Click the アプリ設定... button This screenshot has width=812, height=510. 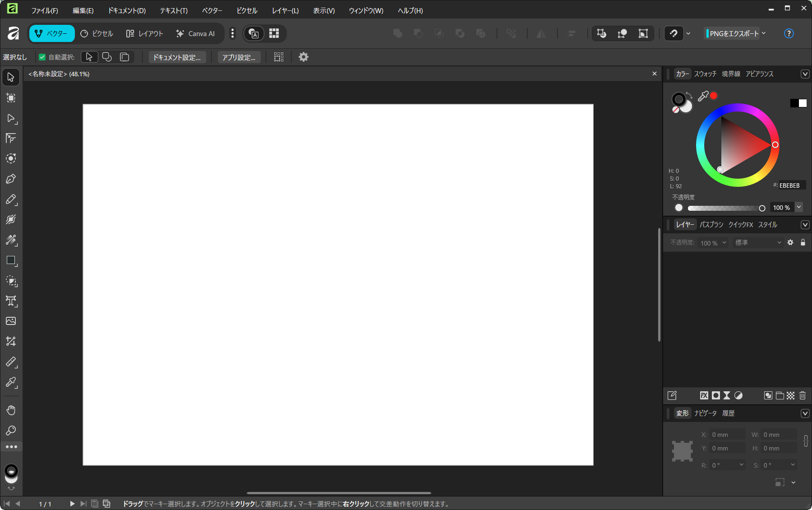239,57
